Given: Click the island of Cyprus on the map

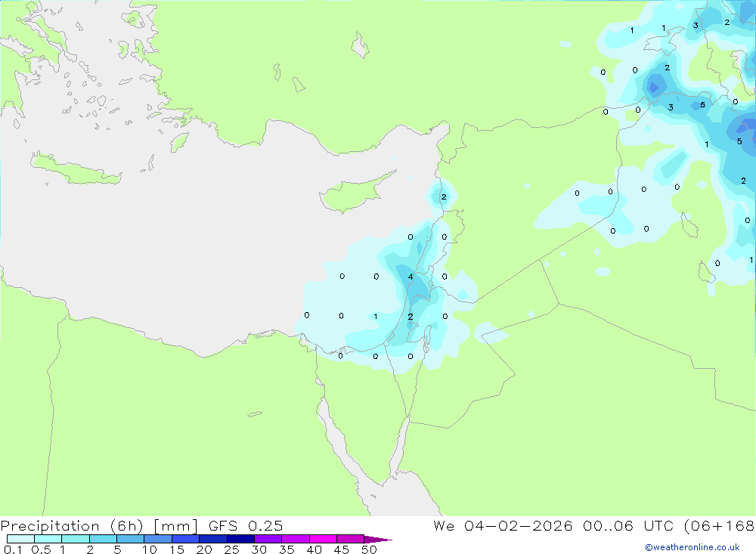Looking at the screenshot, I should pos(351,193).
